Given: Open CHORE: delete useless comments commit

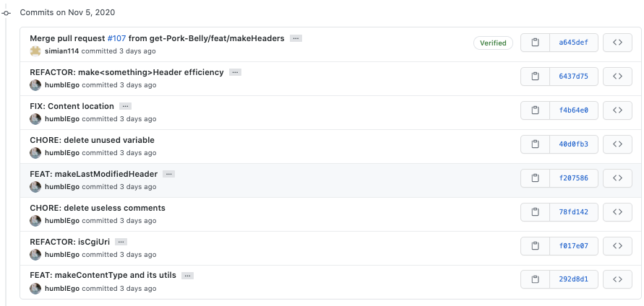Looking at the screenshot, I should click(98, 208).
